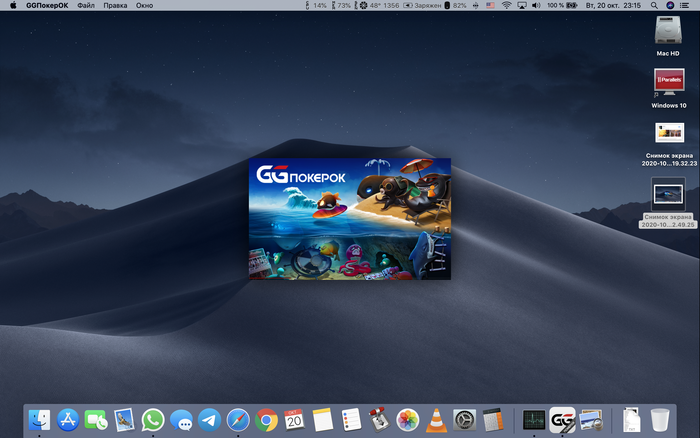Open the Notes app in the Dock

(323, 420)
